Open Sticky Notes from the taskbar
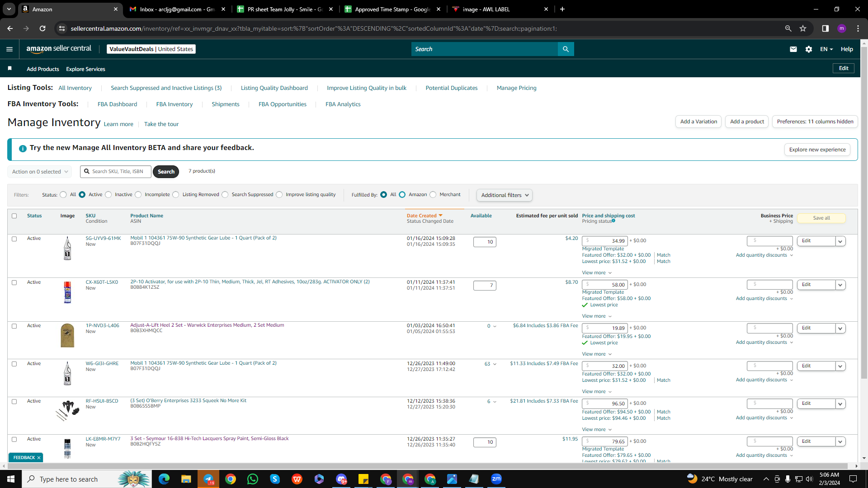Image resolution: width=868 pixels, height=488 pixels. coord(363,479)
